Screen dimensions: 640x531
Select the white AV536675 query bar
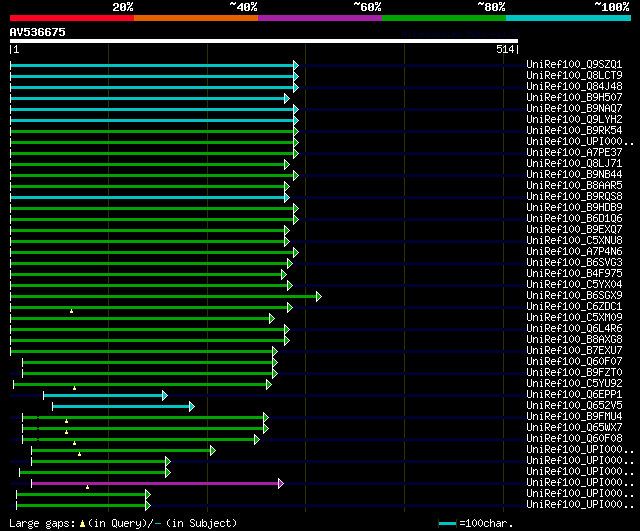(264, 41)
